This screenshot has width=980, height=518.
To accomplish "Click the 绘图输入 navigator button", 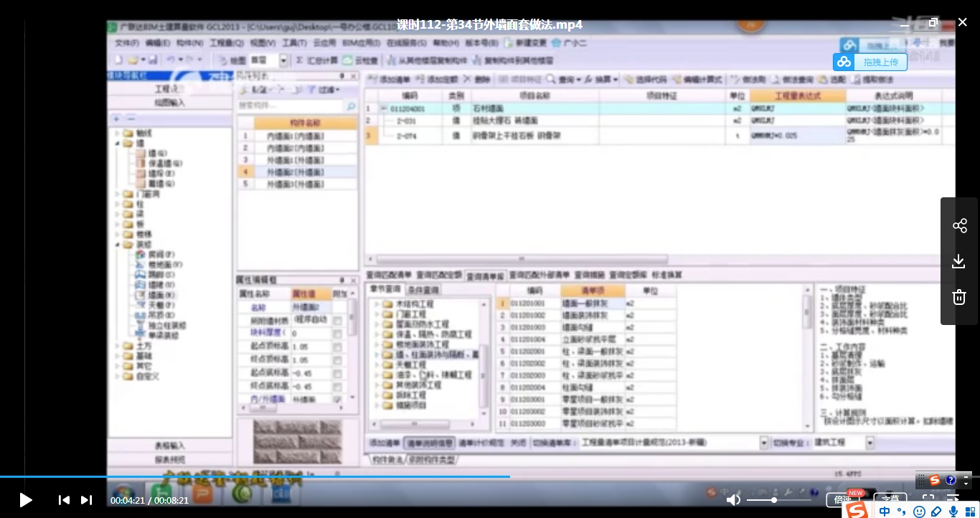I will pyautogui.click(x=170, y=103).
